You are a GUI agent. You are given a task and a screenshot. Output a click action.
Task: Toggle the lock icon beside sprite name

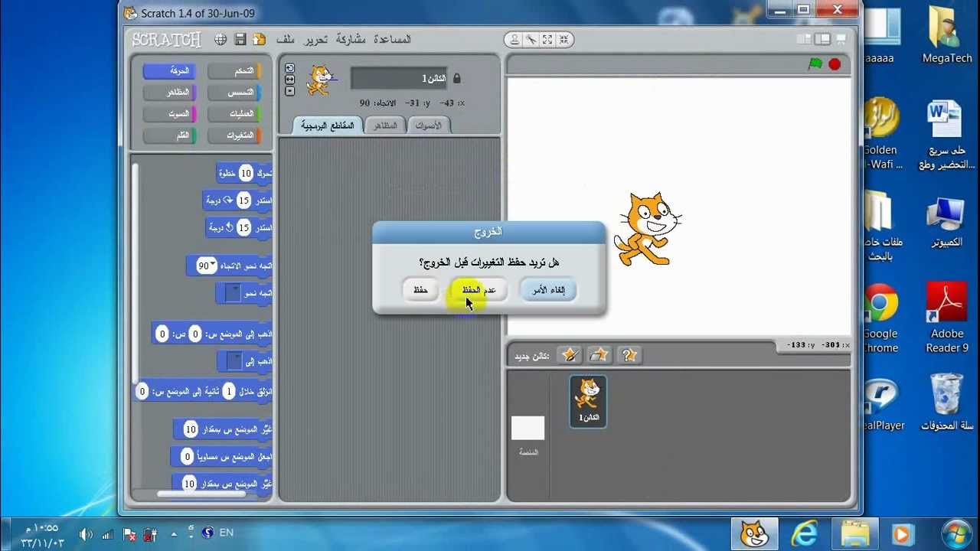click(x=456, y=78)
